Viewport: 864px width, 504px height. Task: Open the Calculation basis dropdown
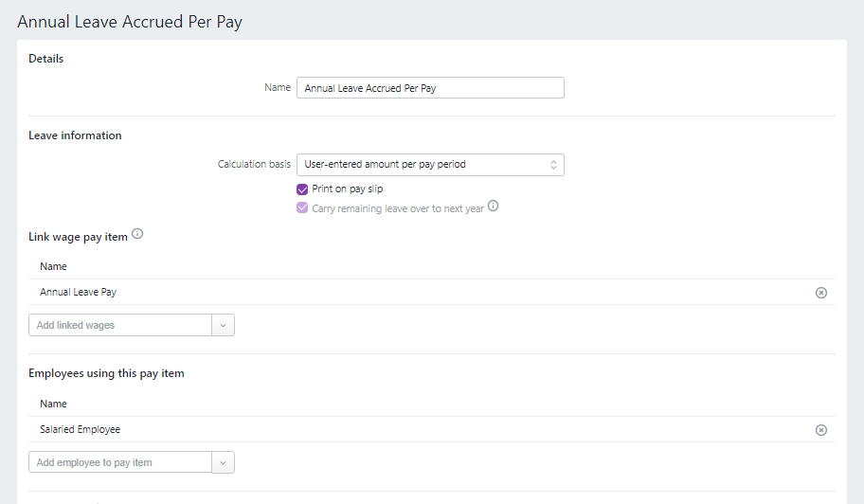(429, 165)
